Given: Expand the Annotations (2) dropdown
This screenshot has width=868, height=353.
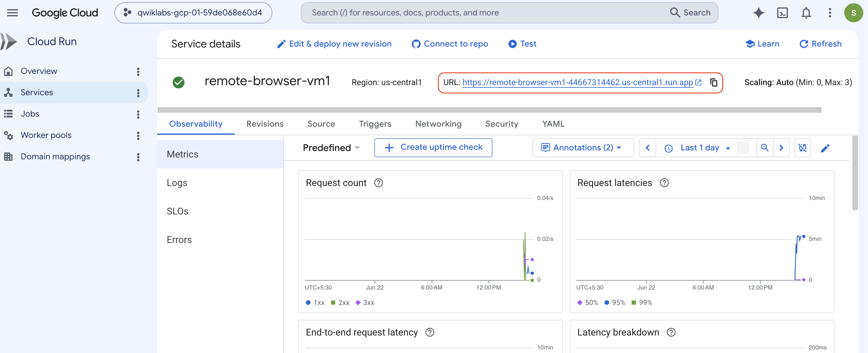Looking at the screenshot, I should pos(583,147).
